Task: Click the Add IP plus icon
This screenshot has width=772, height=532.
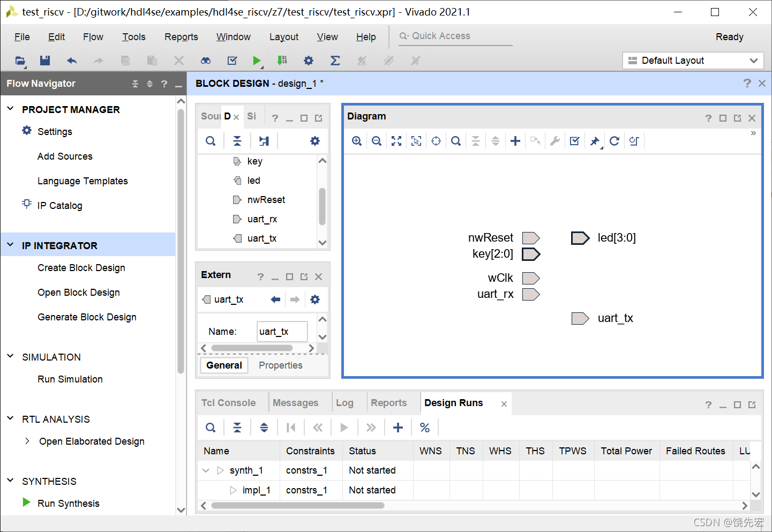Action: pyautogui.click(x=515, y=141)
